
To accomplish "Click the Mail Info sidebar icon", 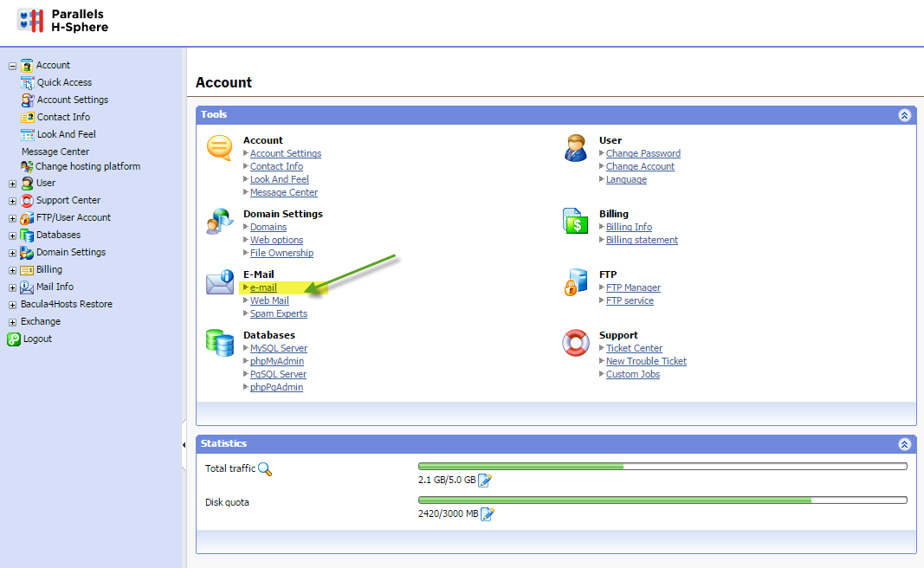I will tap(27, 287).
